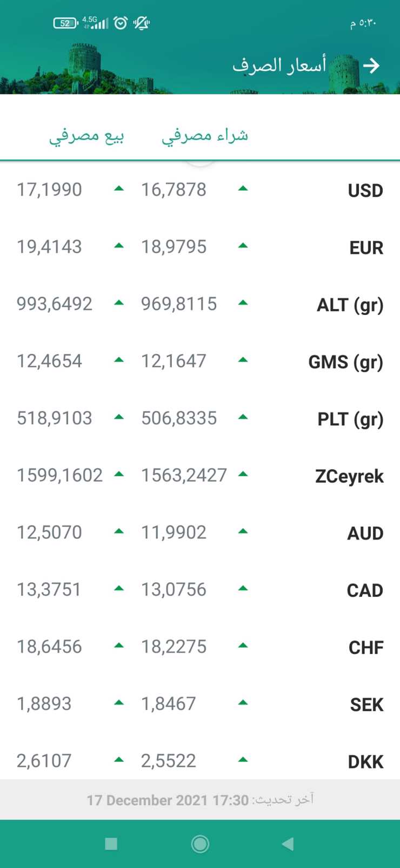Tap the EUR currency label
400x868 pixels.
point(366,248)
